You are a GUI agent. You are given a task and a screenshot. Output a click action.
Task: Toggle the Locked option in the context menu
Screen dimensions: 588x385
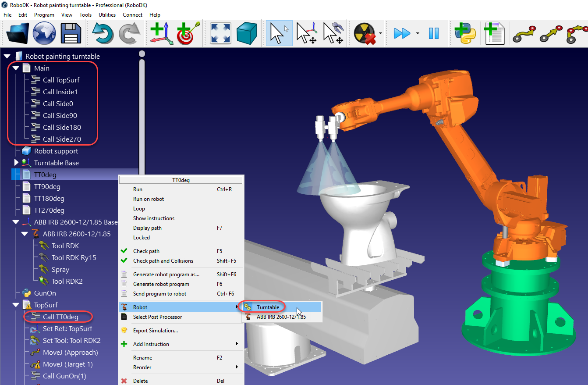(x=142, y=238)
